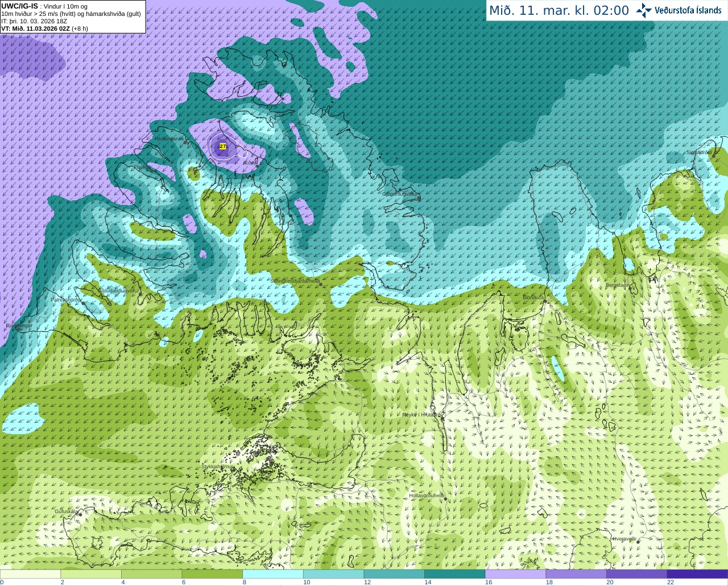Screen dimensions: 728x586
Task: Click the date header Mið. 11. mar. kl. 02:00
Action: click(x=559, y=11)
